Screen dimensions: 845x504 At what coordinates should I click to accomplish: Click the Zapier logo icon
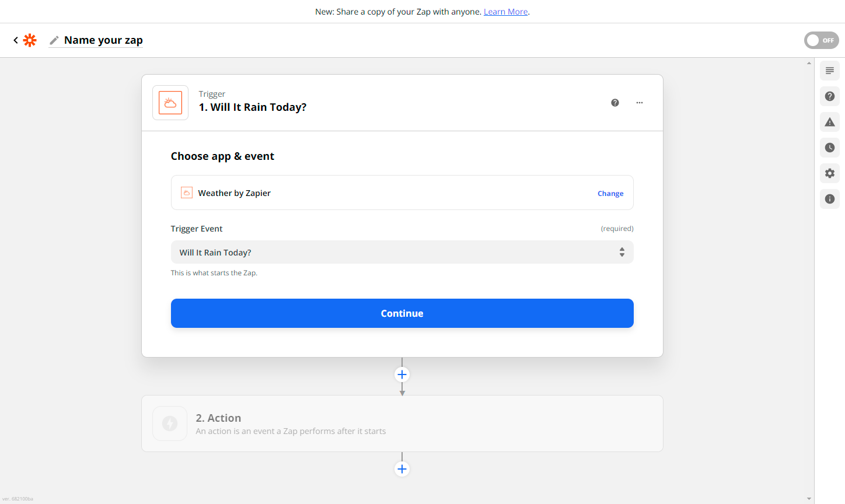click(30, 40)
